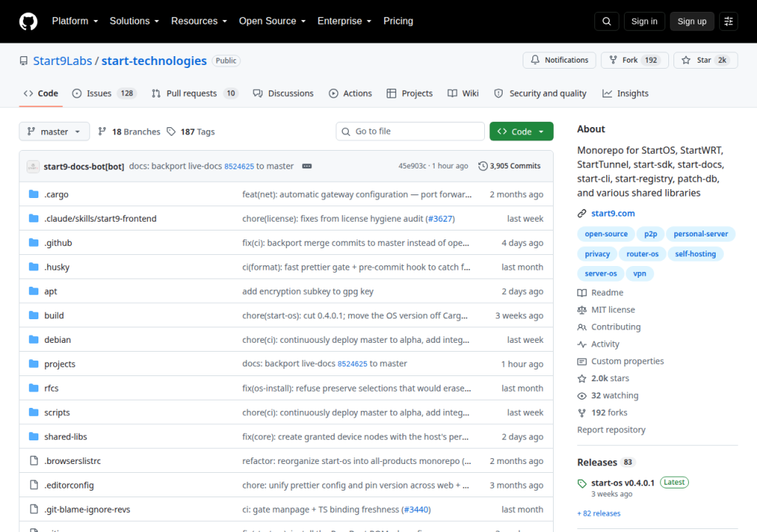Expand the Platform menu
Screen dimensions: 757x532
(75, 21)
